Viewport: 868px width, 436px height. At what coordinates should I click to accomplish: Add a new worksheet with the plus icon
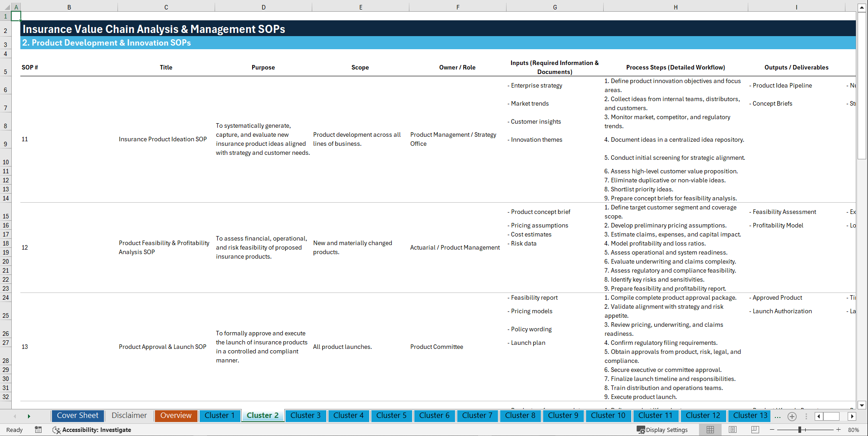(792, 416)
